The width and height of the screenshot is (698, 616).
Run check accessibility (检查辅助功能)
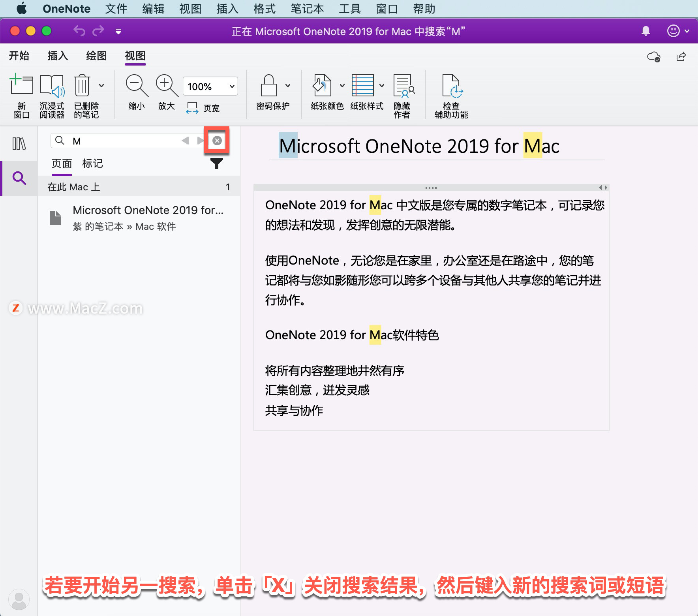click(451, 96)
